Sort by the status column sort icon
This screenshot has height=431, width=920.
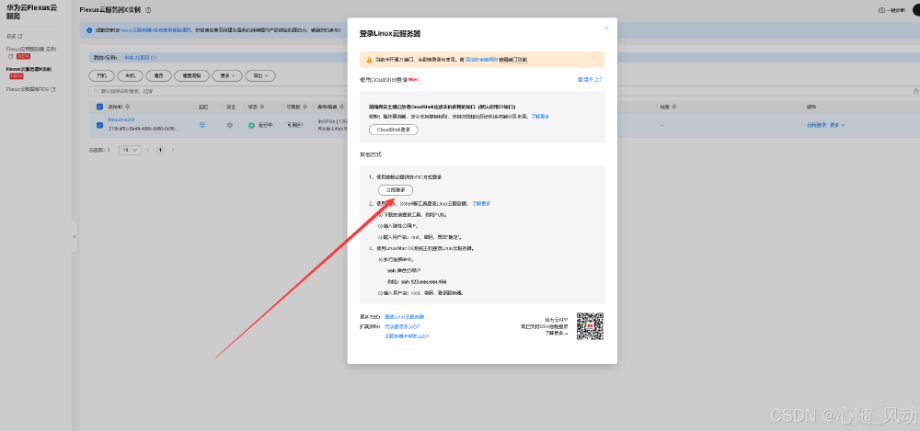tap(262, 107)
